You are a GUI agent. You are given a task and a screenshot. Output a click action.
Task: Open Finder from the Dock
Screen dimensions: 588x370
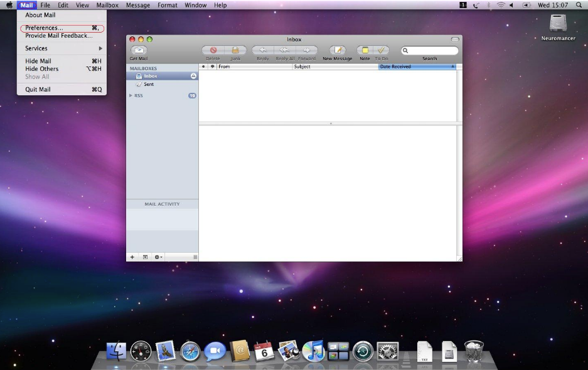coord(116,351)
